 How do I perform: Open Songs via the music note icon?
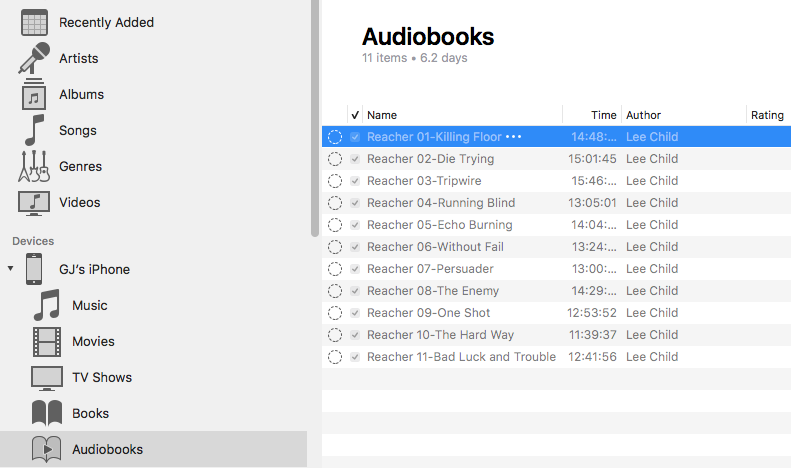[x=34, y=130]
